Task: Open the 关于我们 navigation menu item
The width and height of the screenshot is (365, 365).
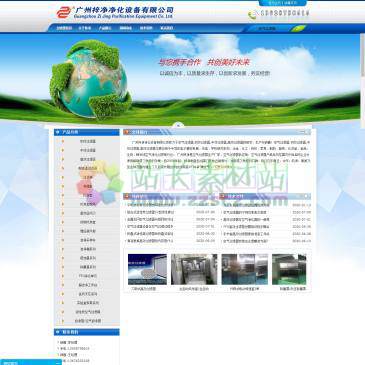Action: (85, 28)
